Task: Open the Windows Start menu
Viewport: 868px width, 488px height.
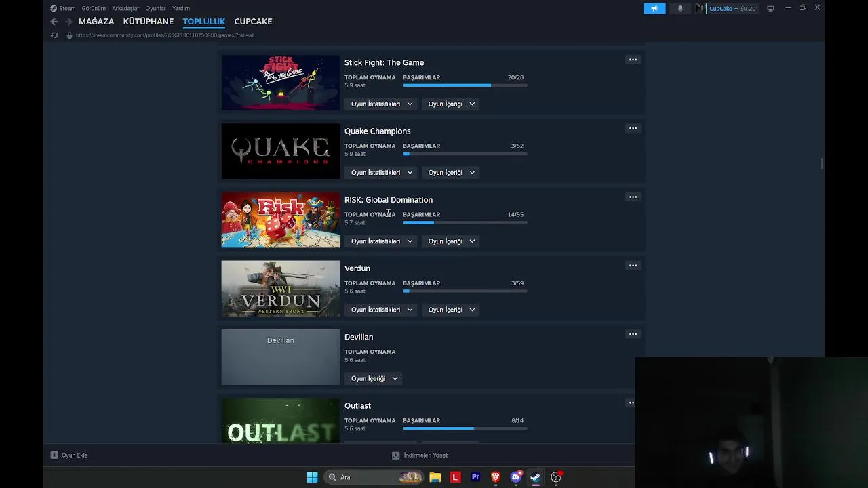Action: (x=312, y=477)
